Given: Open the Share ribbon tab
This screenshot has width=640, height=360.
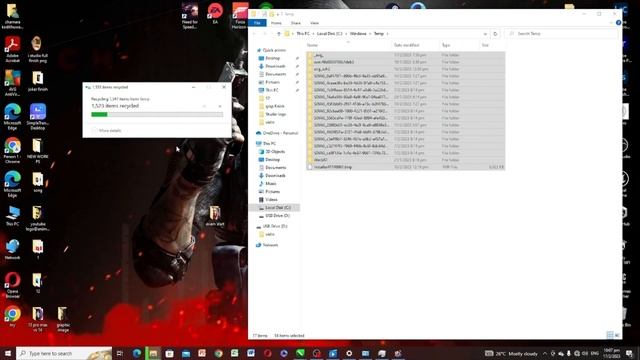Looking at the screenshot, I should [296, 23].
